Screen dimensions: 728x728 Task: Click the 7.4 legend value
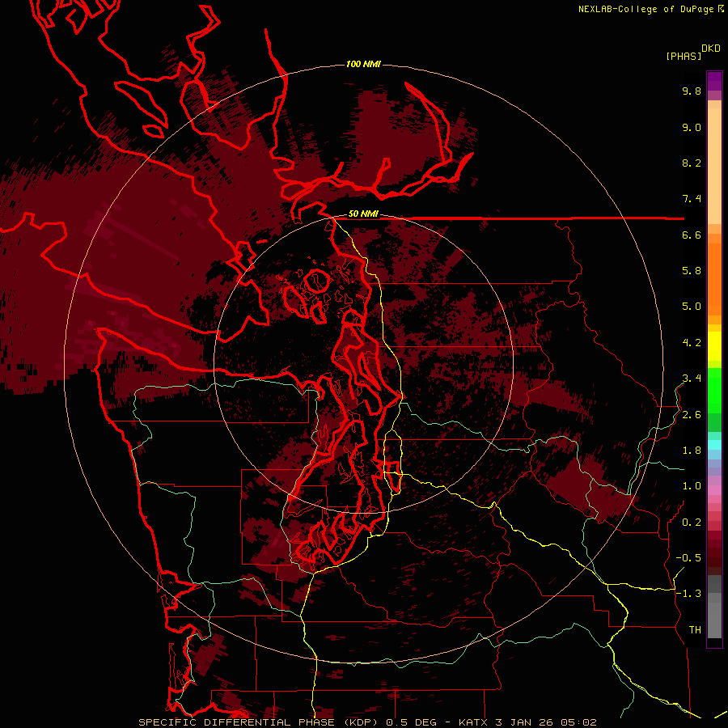[x=692, y=199]
